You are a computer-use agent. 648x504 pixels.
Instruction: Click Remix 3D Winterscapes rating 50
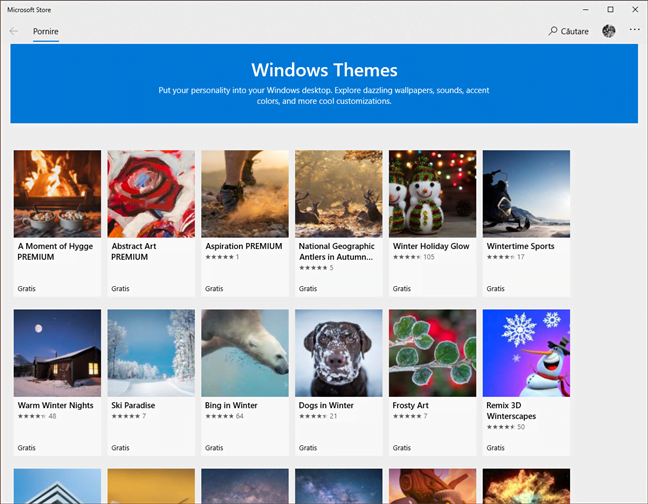pyautogui.click(x=505, y=427)
